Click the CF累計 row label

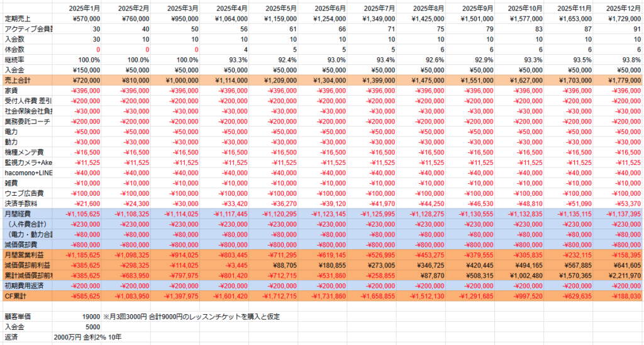point(26,296)
